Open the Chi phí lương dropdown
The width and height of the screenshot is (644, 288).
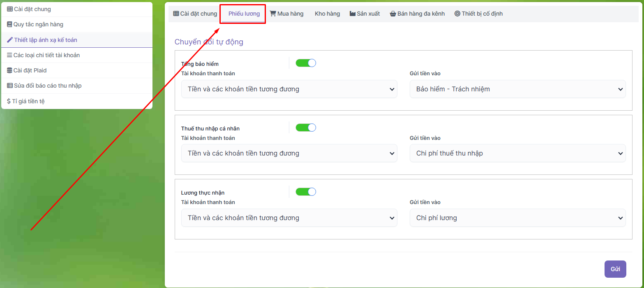pos(517,218)
